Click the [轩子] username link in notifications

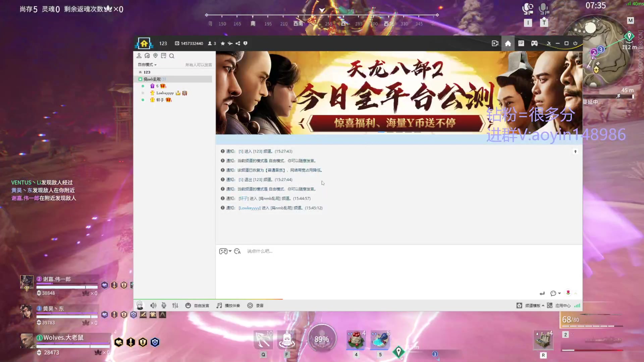point(244,198)
